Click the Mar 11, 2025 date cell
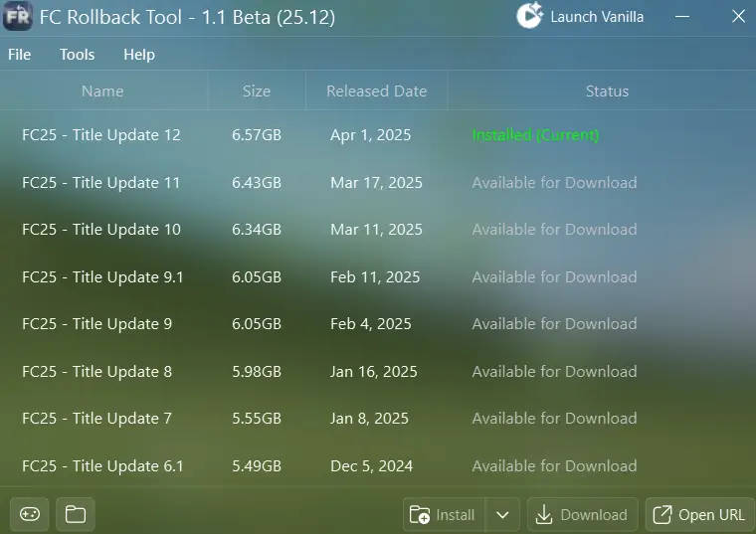The height and width of the screenshot is (534, 756). pyautogui.click(x=377, y=230)
